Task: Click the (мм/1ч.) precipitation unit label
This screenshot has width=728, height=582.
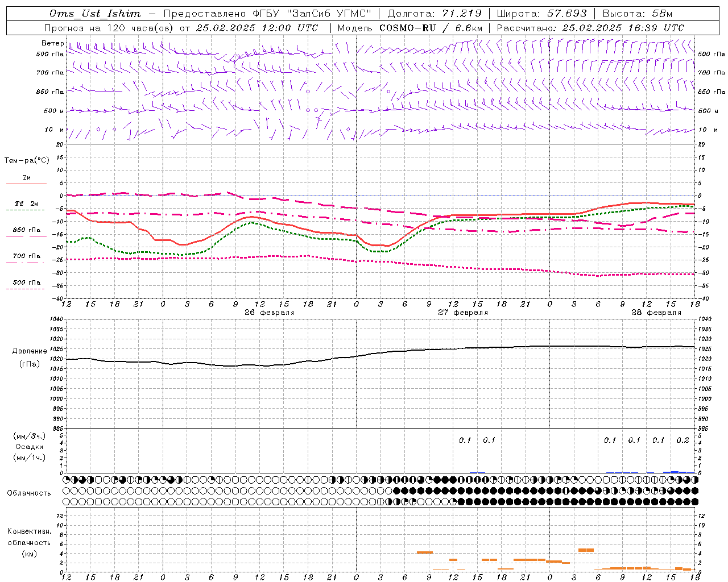Action: (29, 458)
